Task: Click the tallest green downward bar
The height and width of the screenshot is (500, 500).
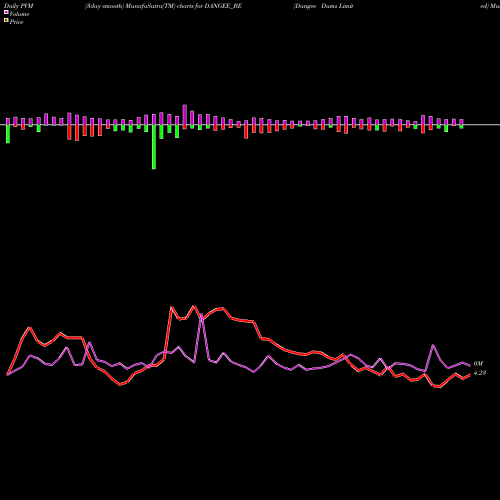Action: tap(154, 147)
